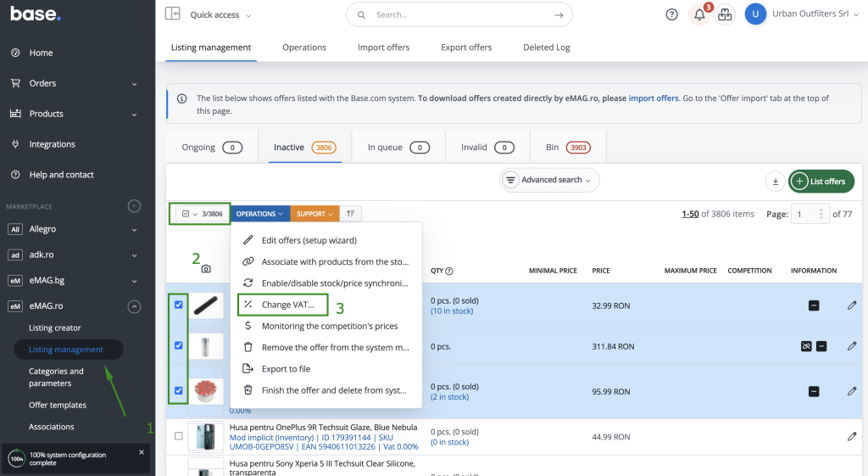This screenshot has width=868, height=476.
Task: Select Export to file option
Action: click(x=286, y=368)
